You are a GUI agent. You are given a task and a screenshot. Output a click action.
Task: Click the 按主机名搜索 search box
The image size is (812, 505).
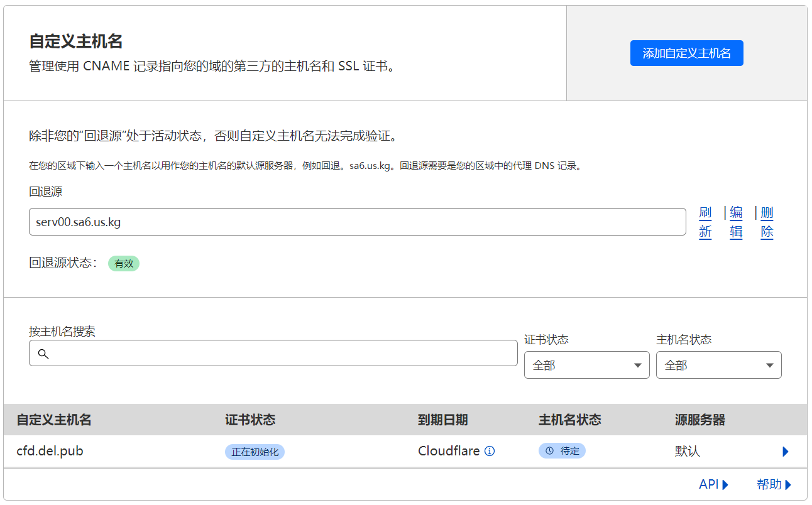(273, 354)
